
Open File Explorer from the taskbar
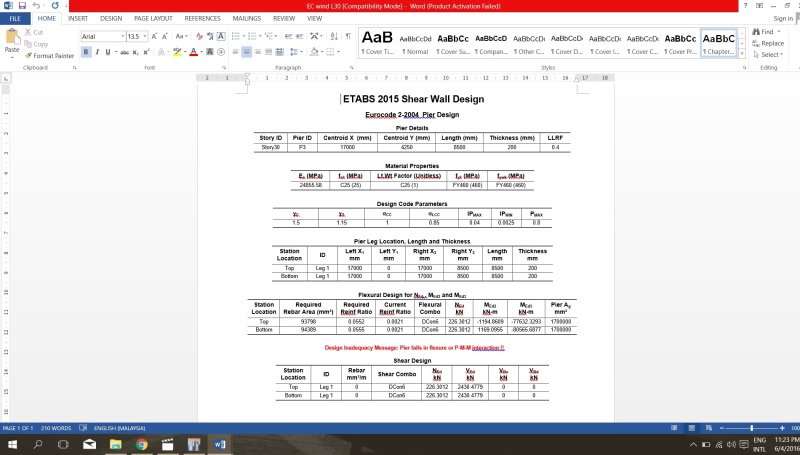[115, 444]
